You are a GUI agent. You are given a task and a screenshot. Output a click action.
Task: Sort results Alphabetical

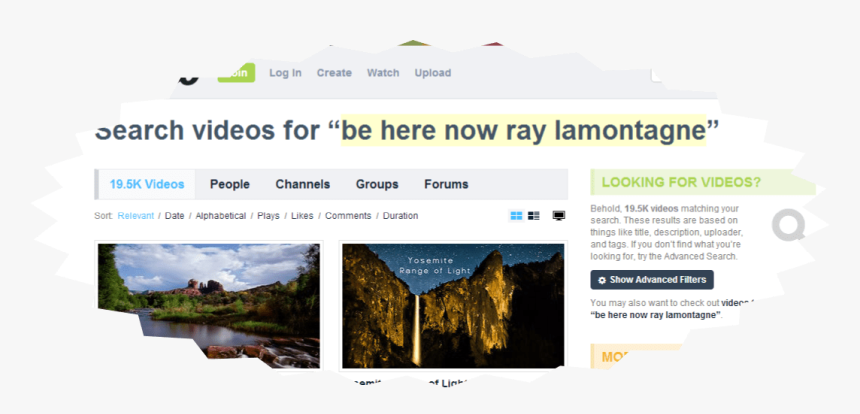click(x=220, y=216)
